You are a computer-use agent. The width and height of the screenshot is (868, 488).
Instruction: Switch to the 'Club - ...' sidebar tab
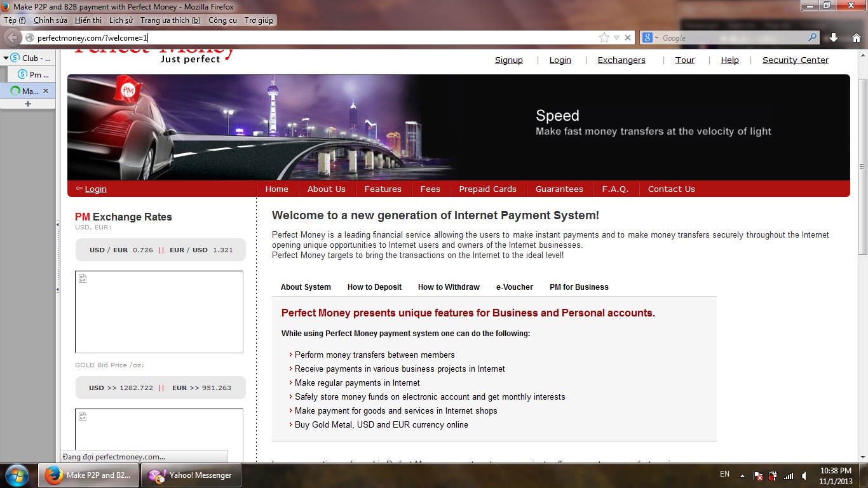click(x=30, y=58)
